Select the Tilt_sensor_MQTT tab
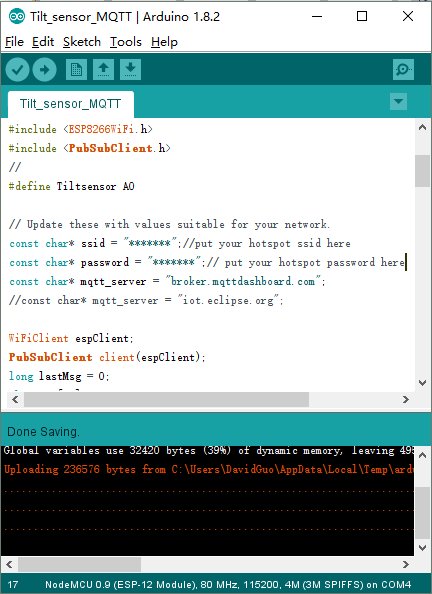The height and width of the screenshot is (594, 432). click(x=70, y=104)
